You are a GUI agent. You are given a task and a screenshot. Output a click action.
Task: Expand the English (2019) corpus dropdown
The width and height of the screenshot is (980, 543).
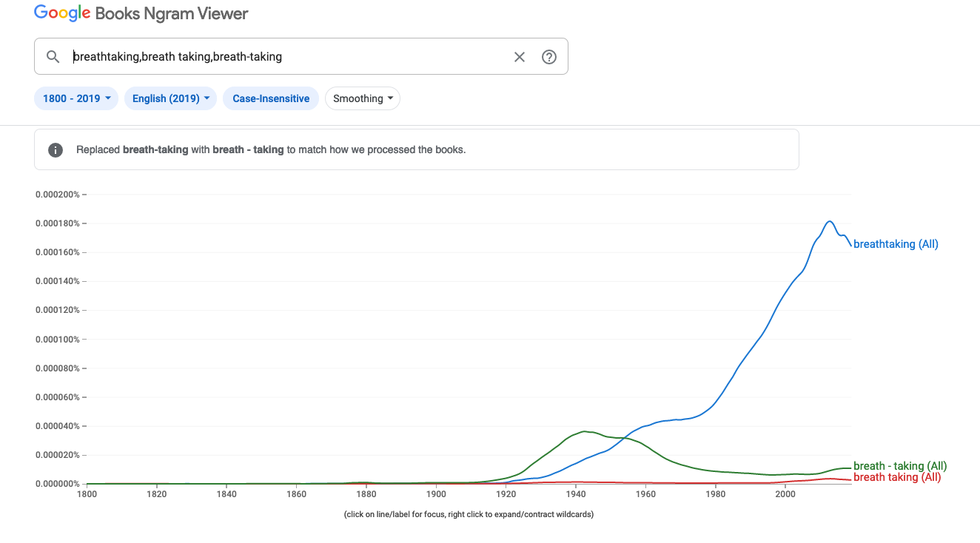(170, 98)
